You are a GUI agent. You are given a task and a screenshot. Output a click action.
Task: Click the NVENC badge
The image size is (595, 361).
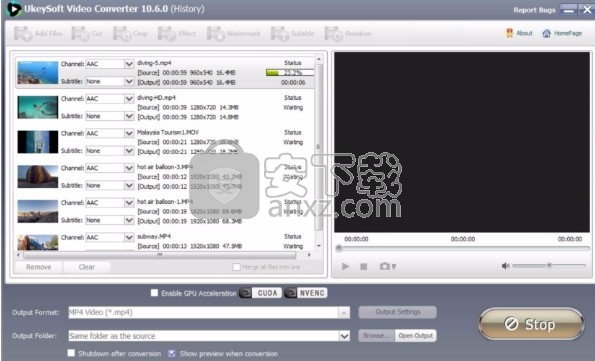click(x=305, y=293)
